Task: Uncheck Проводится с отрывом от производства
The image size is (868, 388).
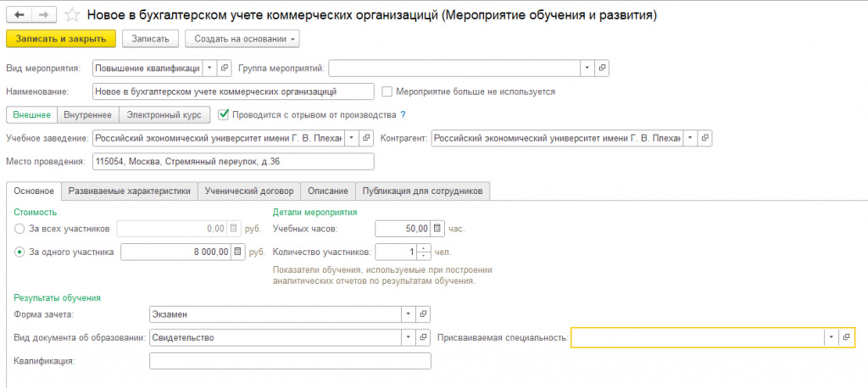Action: point(224,114)
